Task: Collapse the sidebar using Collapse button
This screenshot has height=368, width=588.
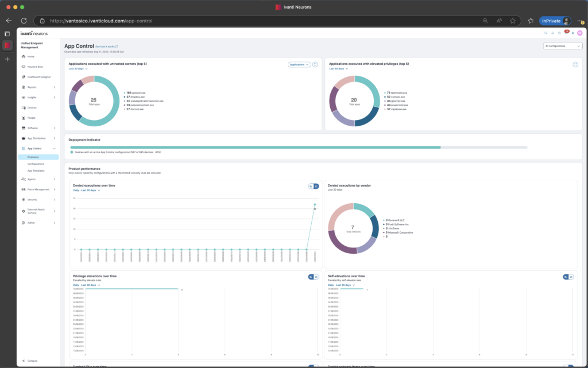Action: tap(30, 361)
